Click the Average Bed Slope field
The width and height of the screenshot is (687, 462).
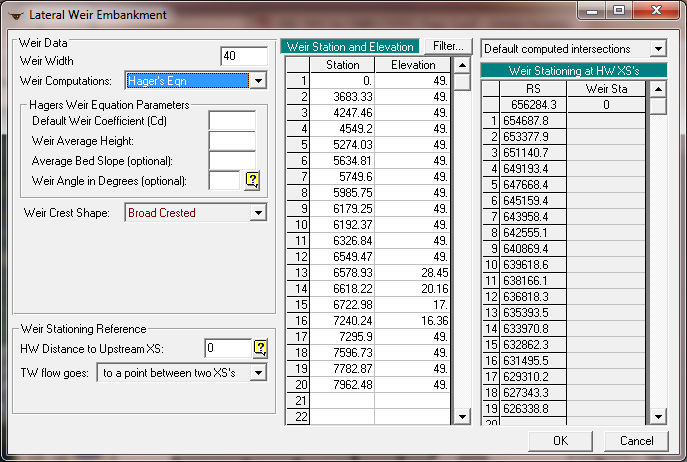[x=232, y=161]
